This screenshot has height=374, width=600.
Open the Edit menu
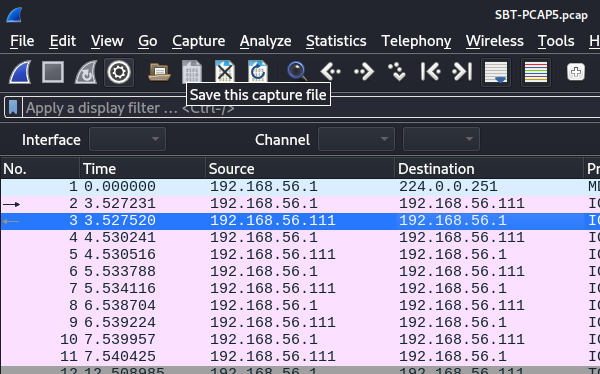coord(63,41)
